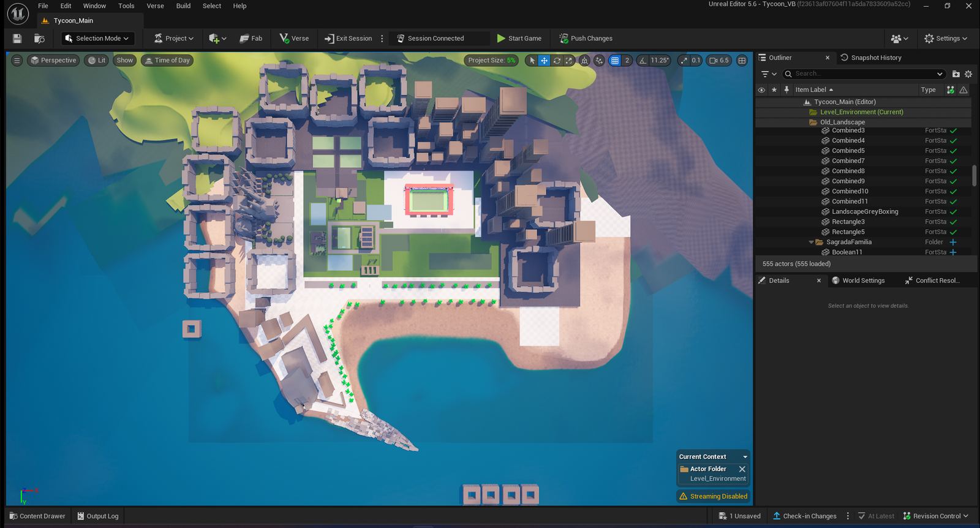Image resolution: width=980 pixels, height=528 pixels.
Task: Open the Content Drawer
Action: click(x=37, y=516)
